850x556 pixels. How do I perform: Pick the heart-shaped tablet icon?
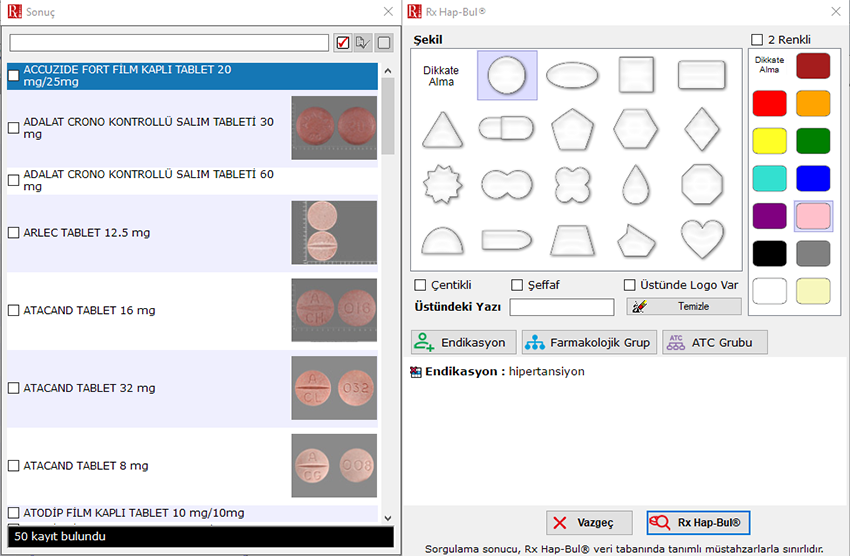point(702,239)
